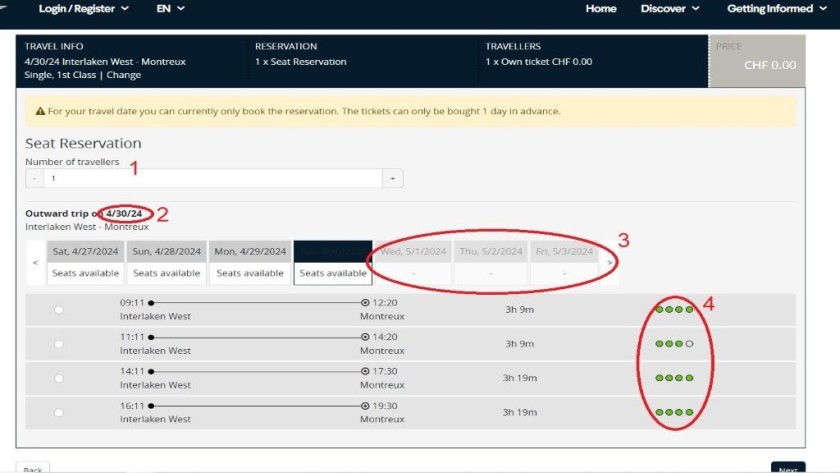840x473 pixels.
Task: Select the Mon, 4/29/2024 date tab
Action: pyautogui.click(x=250, y=262)
